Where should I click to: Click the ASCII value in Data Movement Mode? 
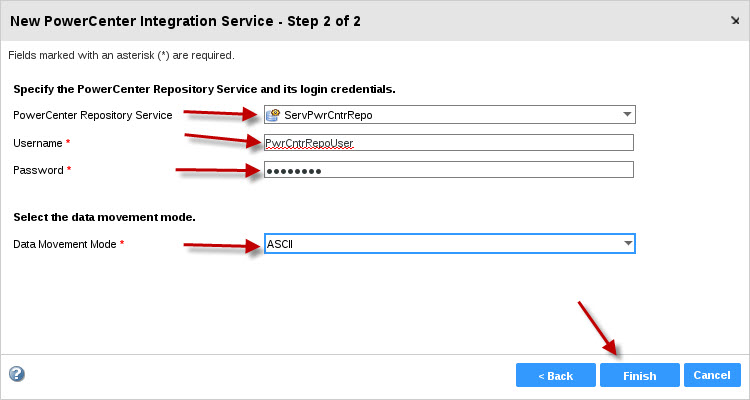click(x=280, y=244)
